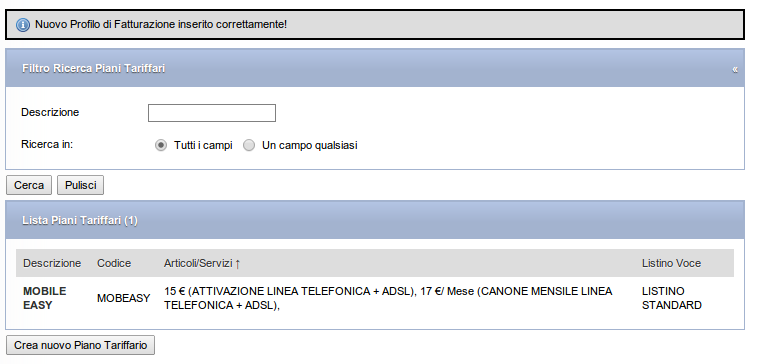759x364 pixels.
Task: Click the Cerca button
Action: pos(29,185)
